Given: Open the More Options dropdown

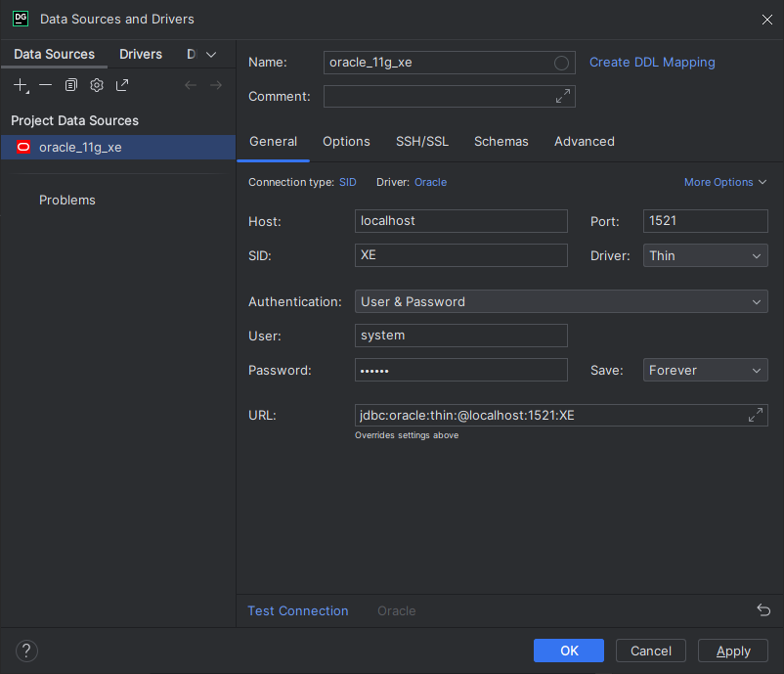Looking at the screenshot, I should click(x=725, y=182).
